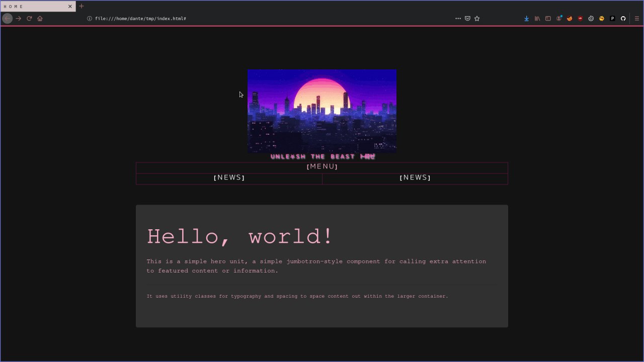Viewport: 644px width, 362px height.
Task: Show site information for the file URL
Action: [90, 19]
